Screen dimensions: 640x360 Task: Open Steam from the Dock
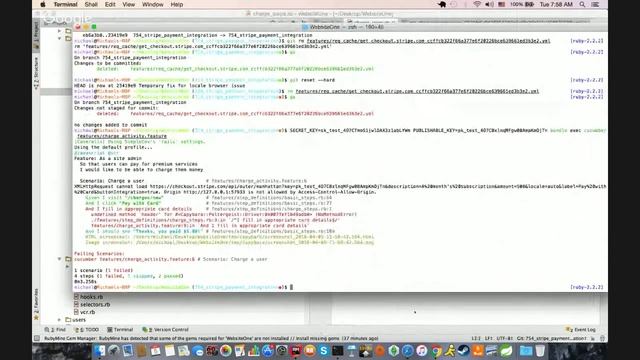pos(464,351)
